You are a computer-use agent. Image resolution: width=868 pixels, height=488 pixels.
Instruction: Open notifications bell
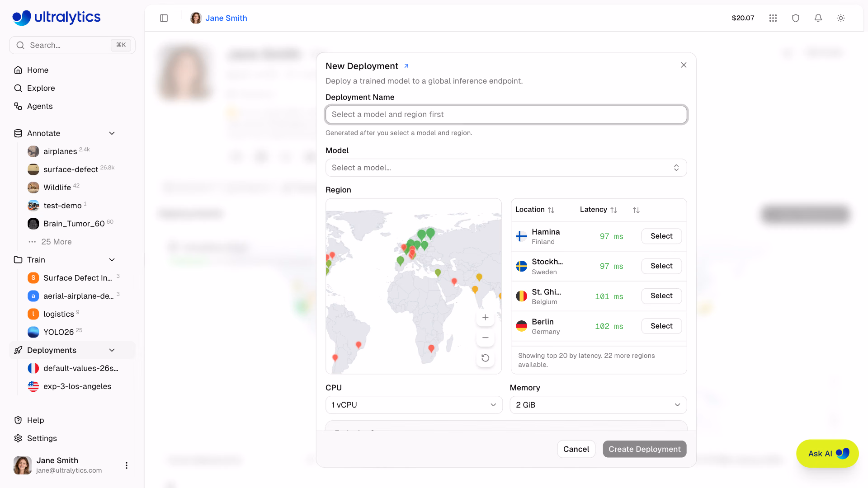point(818,18)
